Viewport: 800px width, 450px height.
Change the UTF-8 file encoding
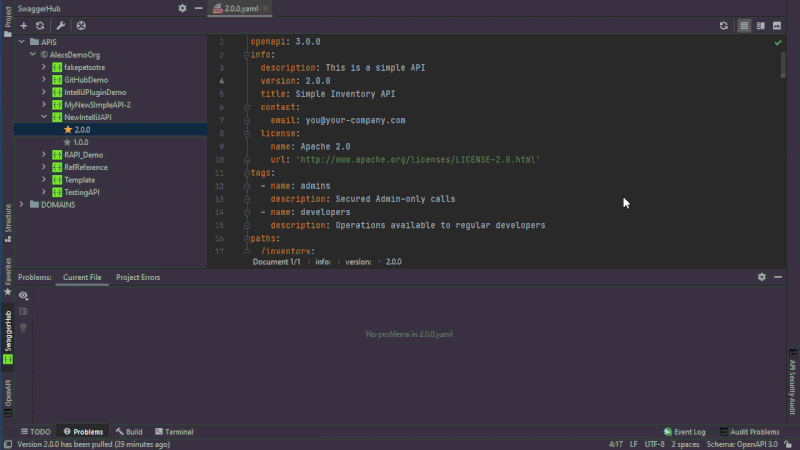(x=655, y=444)
